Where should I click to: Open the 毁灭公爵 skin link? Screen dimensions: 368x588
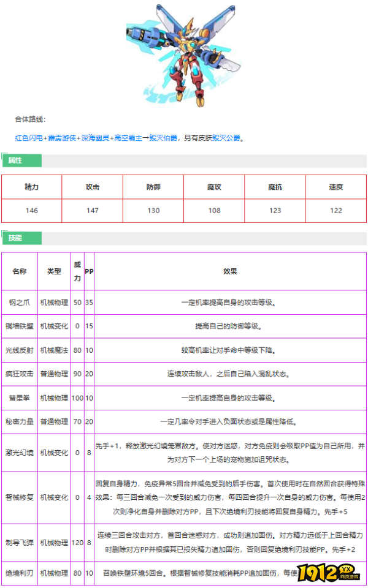point(226,138)
